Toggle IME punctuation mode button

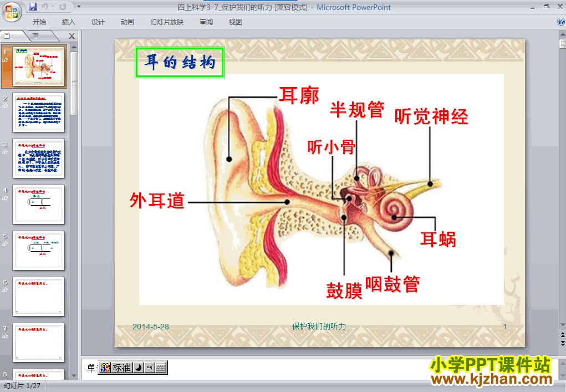tap(150, 368)
